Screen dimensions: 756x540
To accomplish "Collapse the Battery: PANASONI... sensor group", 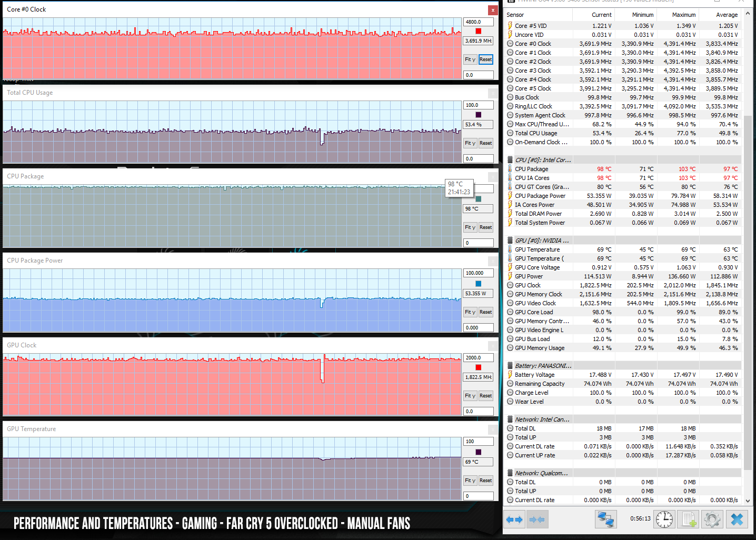I will pos(510,366).
